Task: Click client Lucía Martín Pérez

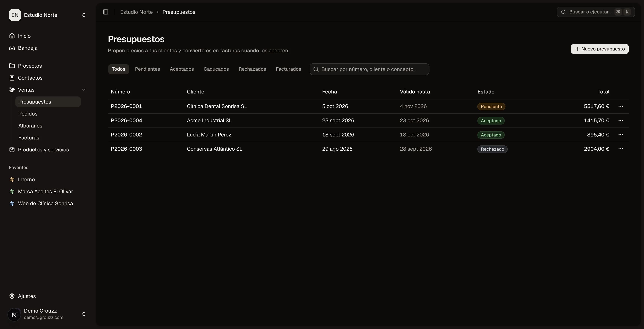Action: point(209,135)
